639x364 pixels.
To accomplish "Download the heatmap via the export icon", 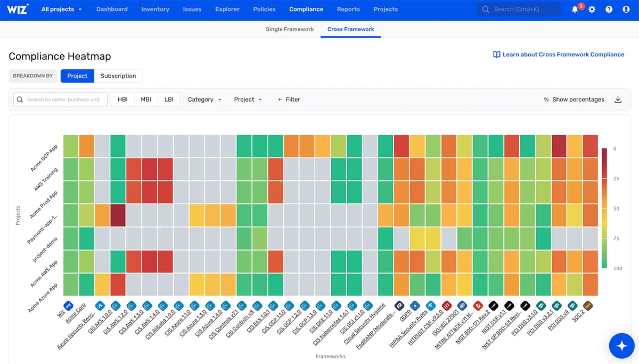I will [618, 100].
